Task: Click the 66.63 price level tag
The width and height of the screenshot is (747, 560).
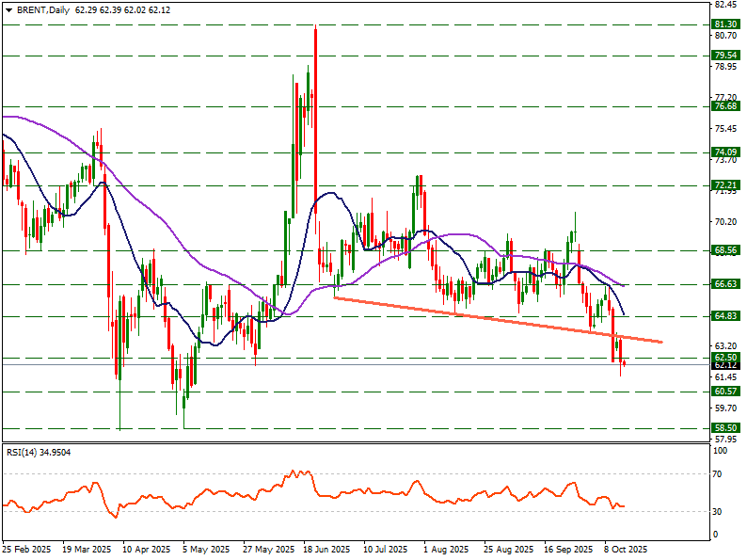Action: (x=724, y=284)
